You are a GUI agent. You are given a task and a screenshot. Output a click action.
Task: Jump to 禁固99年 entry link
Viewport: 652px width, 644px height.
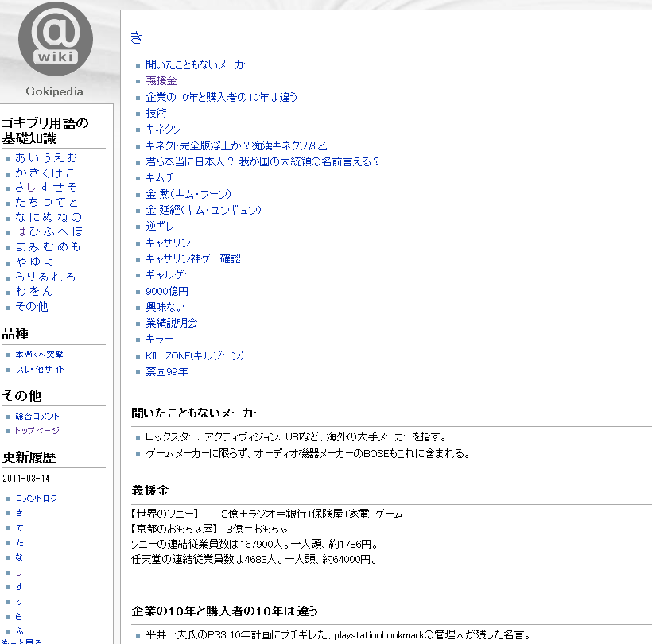(x=167, y=371)
